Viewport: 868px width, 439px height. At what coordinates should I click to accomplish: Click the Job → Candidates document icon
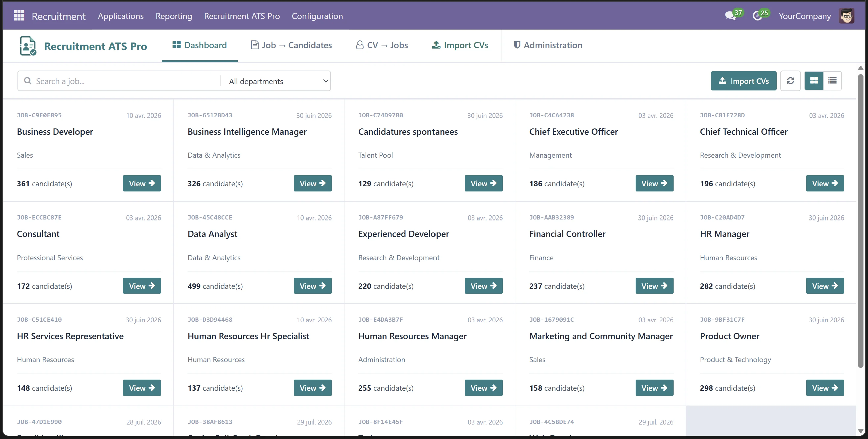[x=255, y=45]
